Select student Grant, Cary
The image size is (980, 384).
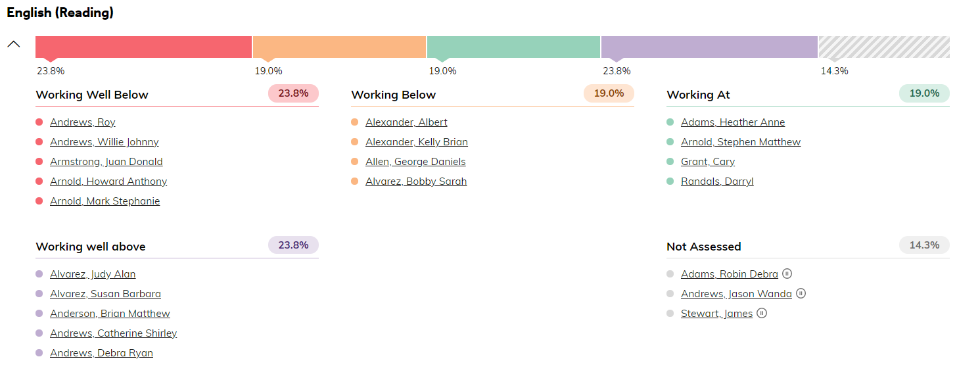point(708,162)
